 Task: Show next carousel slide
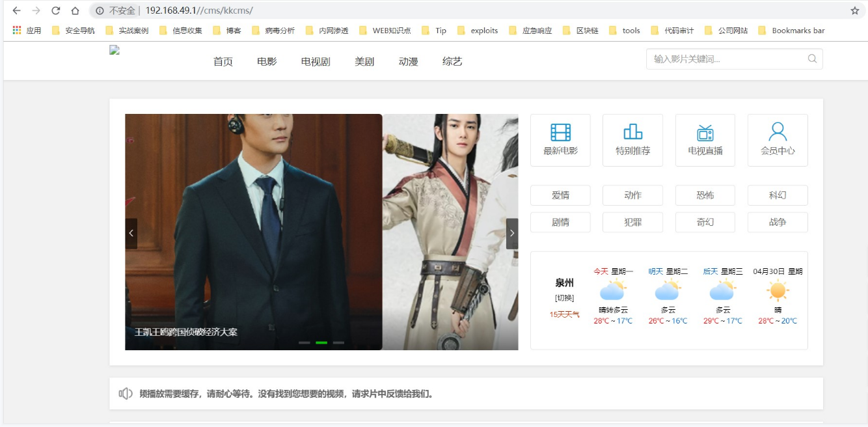click(x=512, y=234)
